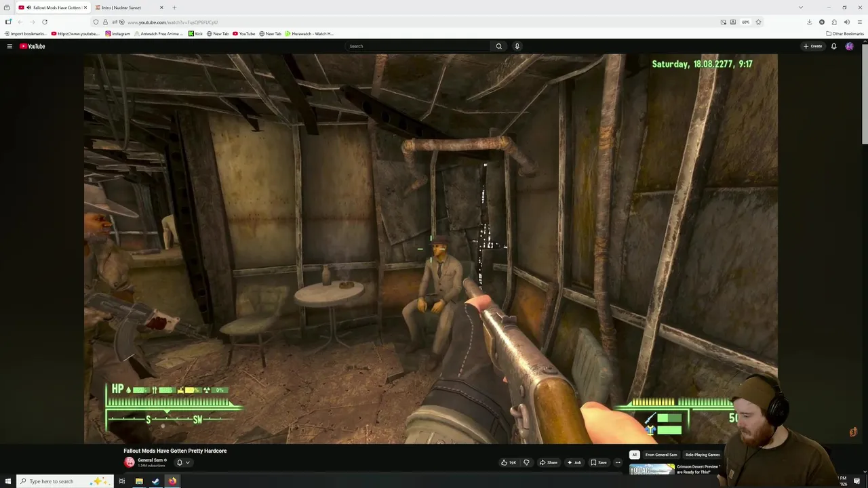Click the Create button on YouTube
868x488 pixels.
pyautogui.click(x=812, y=46)
